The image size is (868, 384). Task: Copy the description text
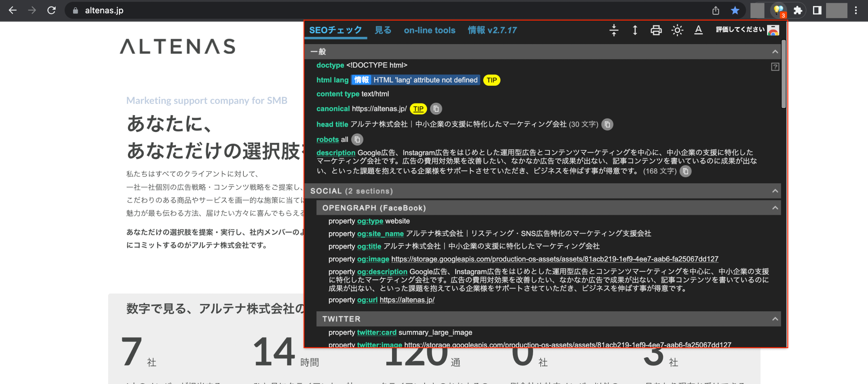tap(685, 171)
